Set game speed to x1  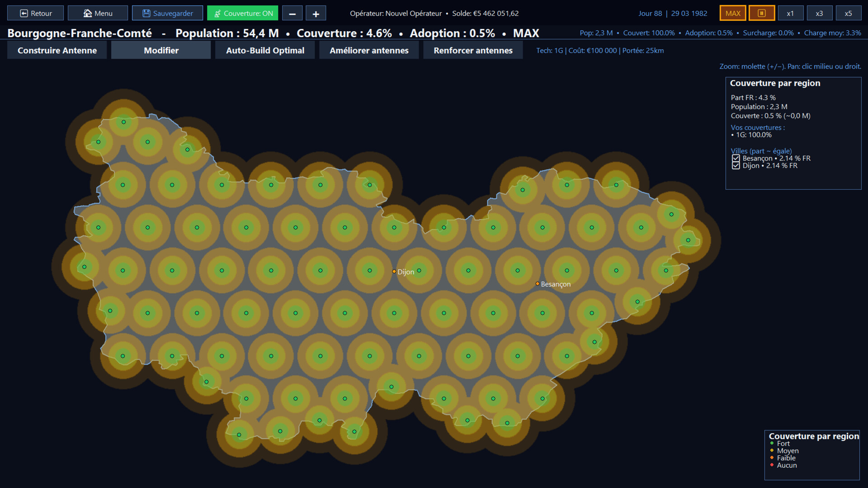click(x=790, y=13)
